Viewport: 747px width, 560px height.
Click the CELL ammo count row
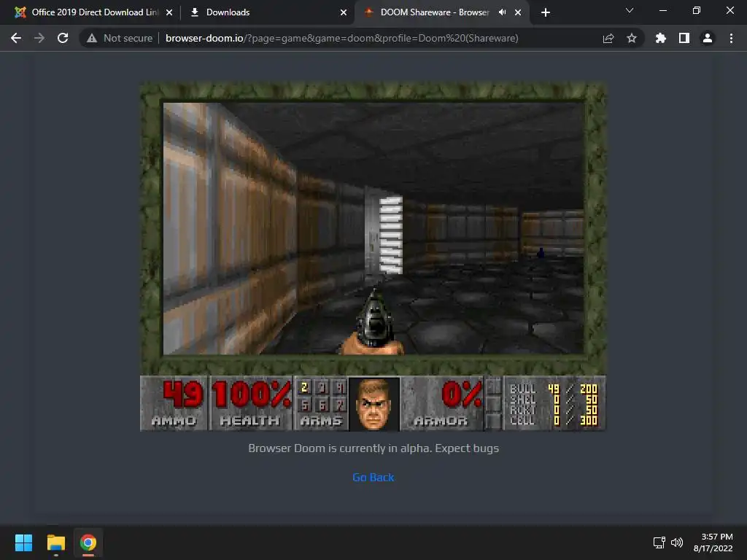(x=553, y=421)
